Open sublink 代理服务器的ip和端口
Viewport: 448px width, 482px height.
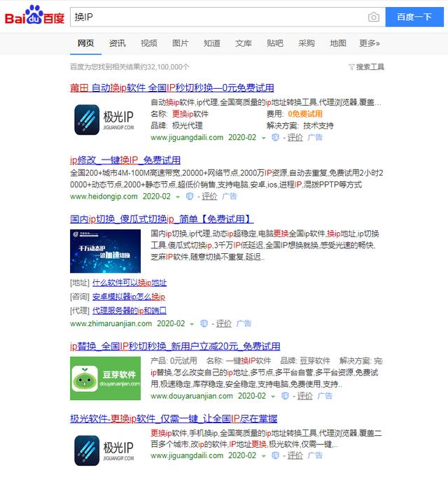[x=129, y=311]
